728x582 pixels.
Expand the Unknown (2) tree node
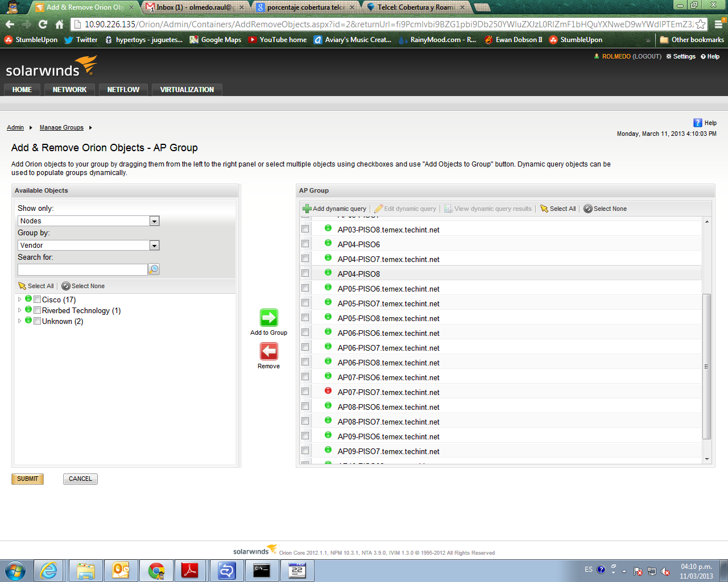tap(19, 321)
